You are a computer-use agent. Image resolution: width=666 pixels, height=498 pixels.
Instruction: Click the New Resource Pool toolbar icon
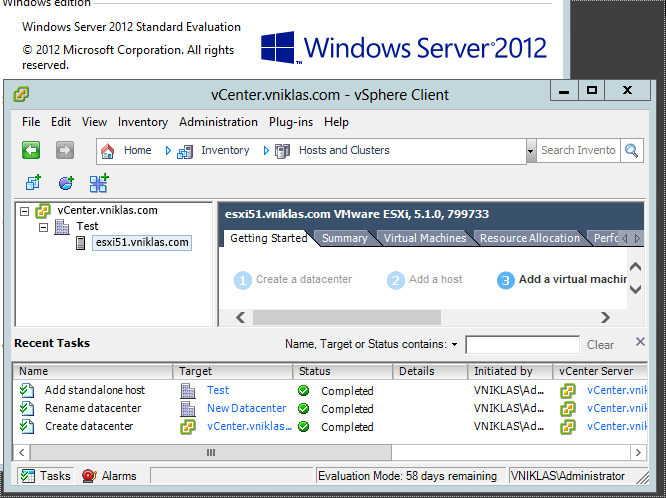(66, 183)
